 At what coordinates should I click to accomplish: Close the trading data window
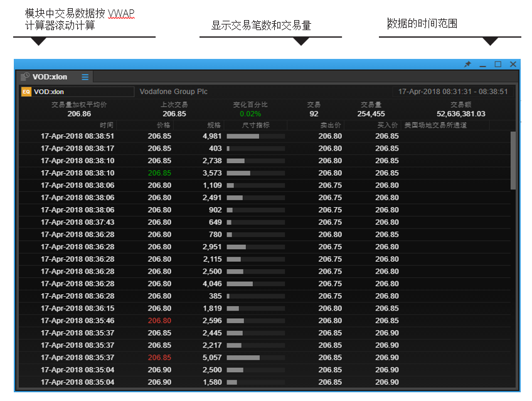(513, 64)
